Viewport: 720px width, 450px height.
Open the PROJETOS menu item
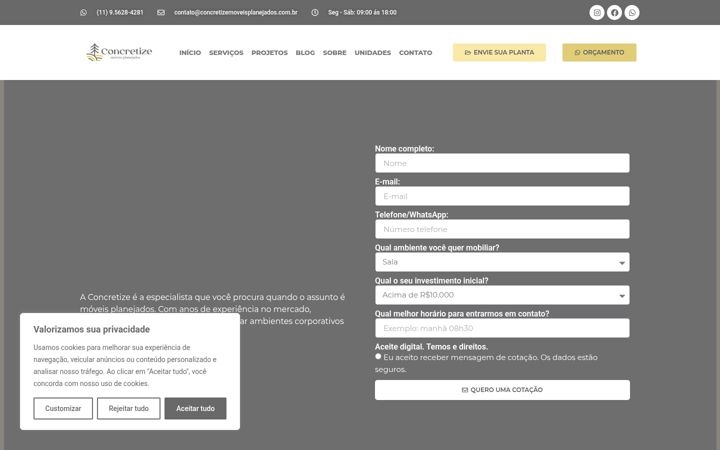[x=269, y=53]
